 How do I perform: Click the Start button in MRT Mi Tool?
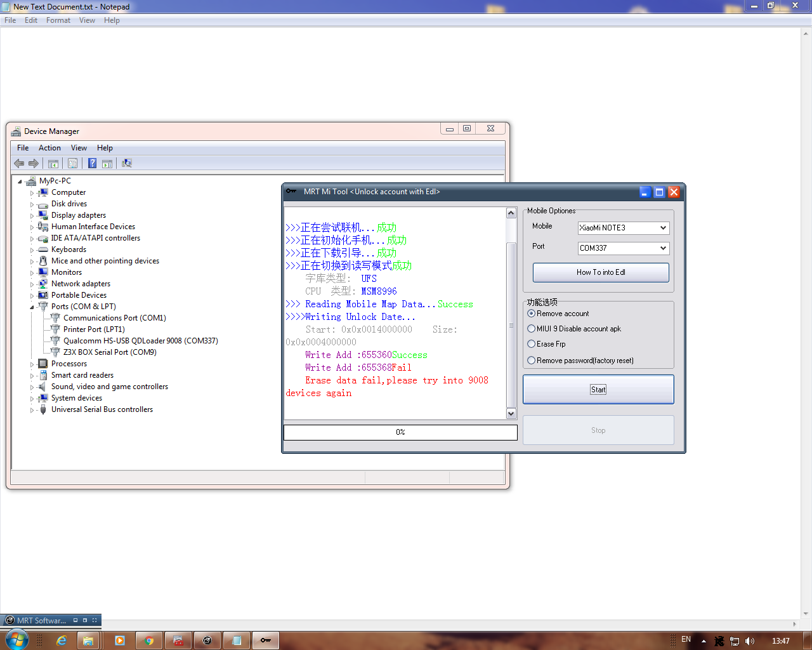tap(598, 389)
